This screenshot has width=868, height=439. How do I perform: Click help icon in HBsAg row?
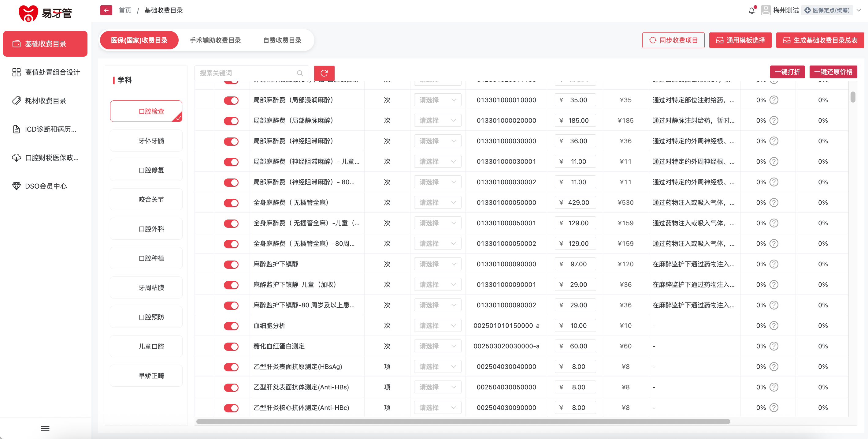tap(774, 366)
